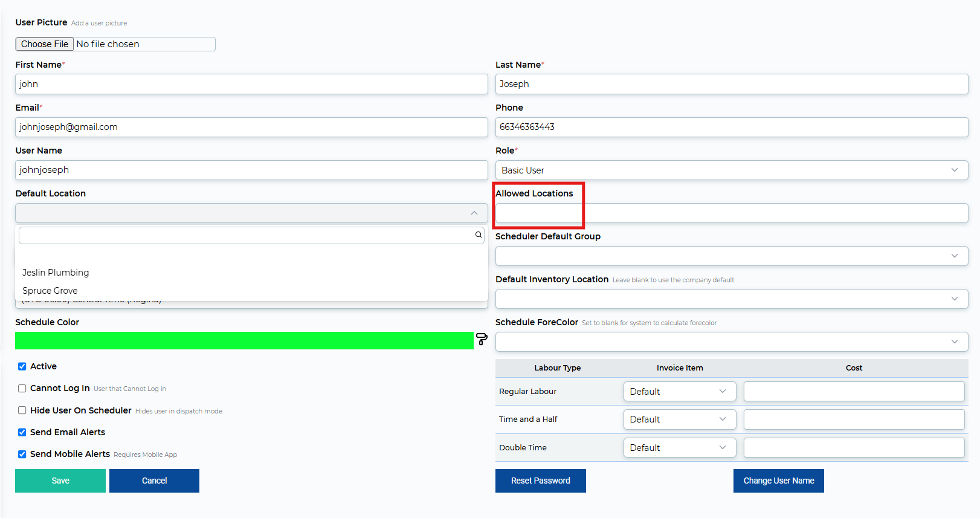Click the Cost column header
980x518 pixels.
(x=854, y=367)
